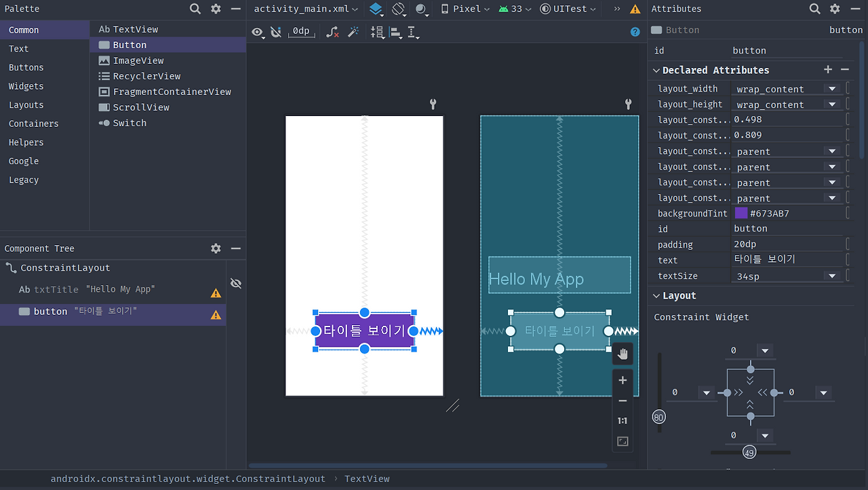Open UITest theme dropdown
The height and width of the screenshot is (490, 868).
click(x=568, y=9)
